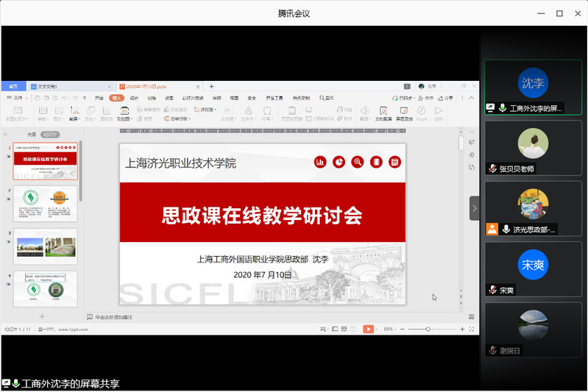Screen dimensions: 588x392
Task: Click the calendar icon on slide header
Action: pos(395,162)
